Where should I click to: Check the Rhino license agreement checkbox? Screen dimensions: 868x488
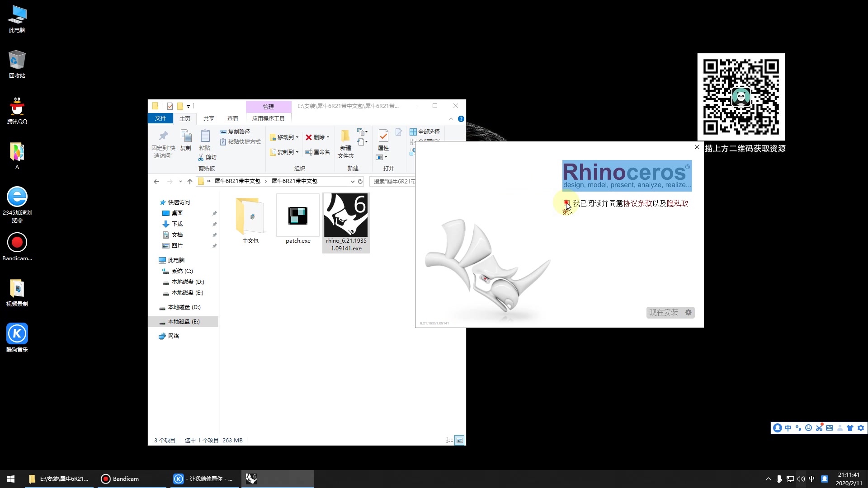click(566, 203)
